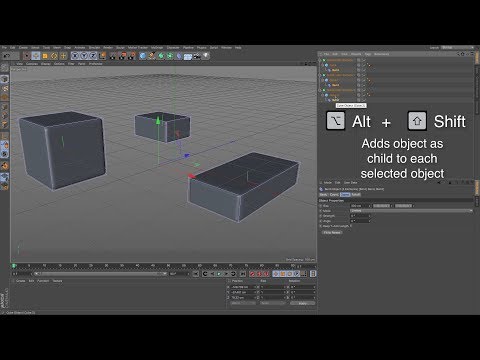Toggle enable checkmark of last Bend

click(364, 100)
